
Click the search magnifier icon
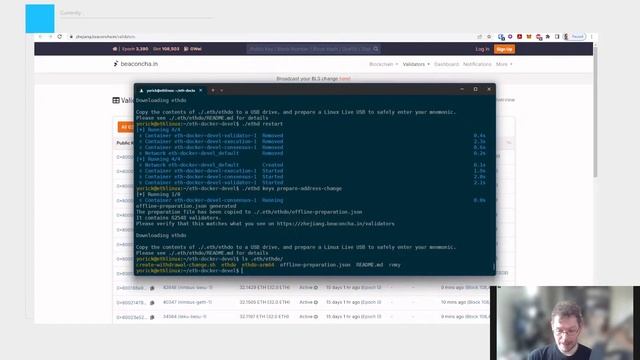tap(376, 49)
